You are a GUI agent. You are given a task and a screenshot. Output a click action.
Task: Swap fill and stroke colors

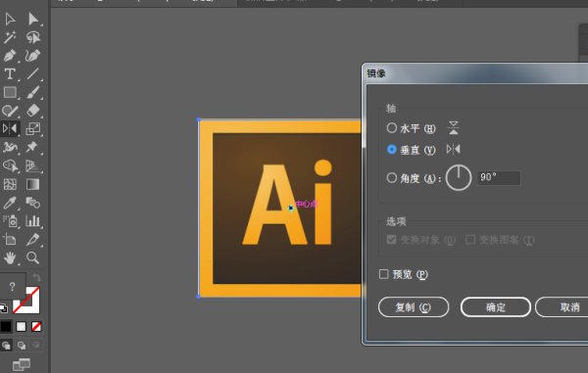(x=36, y=277)
